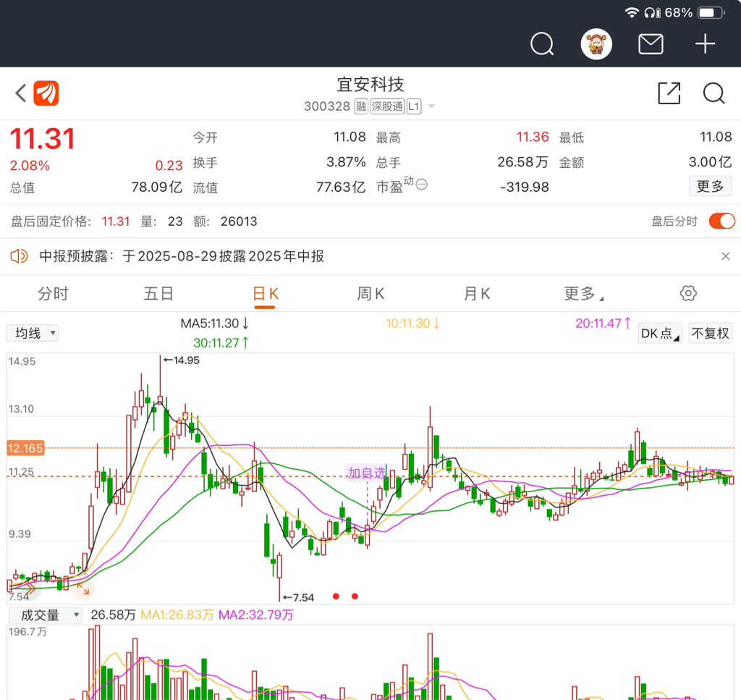Tap the 10:11.30 moving average value
Viewport: 741px width, 700px height.
click(413, 324)
